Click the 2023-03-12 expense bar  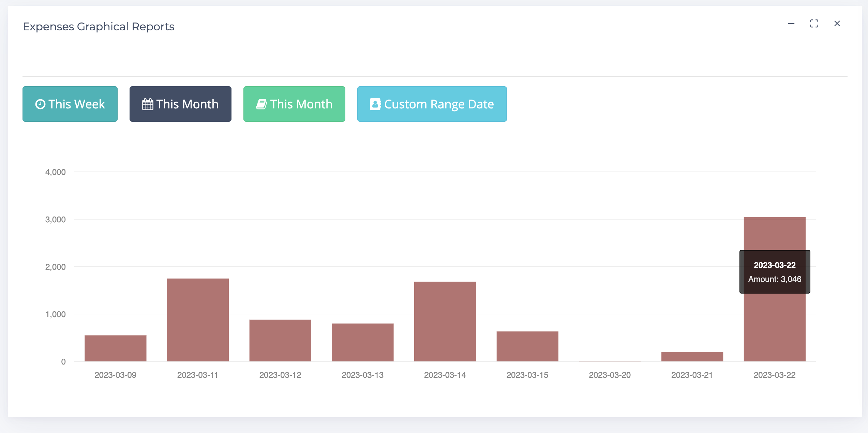280,340
